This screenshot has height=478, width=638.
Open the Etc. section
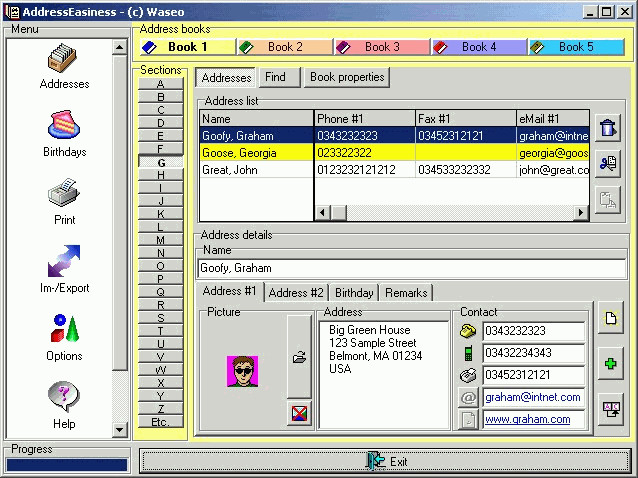161,422
